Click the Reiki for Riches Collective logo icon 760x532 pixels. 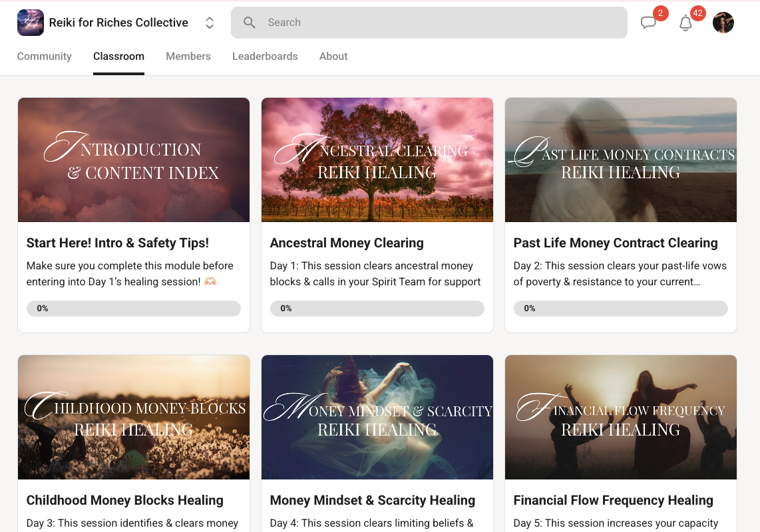click(31, 23)
